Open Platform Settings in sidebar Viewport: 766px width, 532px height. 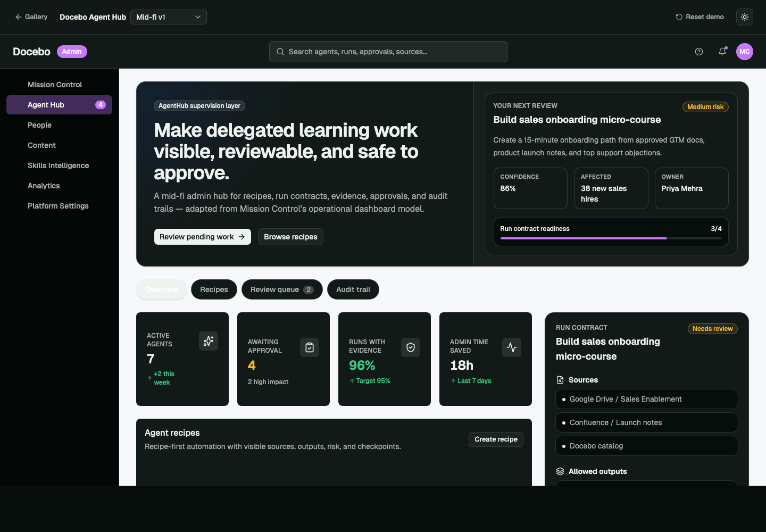click(60, 206)
